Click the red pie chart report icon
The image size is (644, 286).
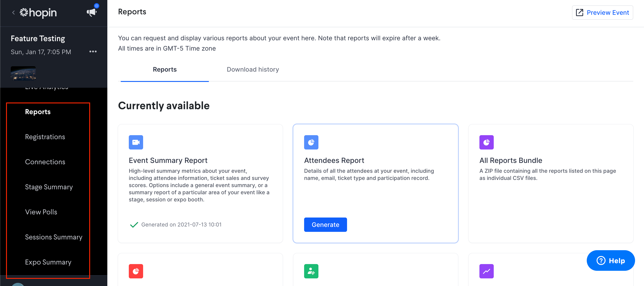tap(136, 271)
